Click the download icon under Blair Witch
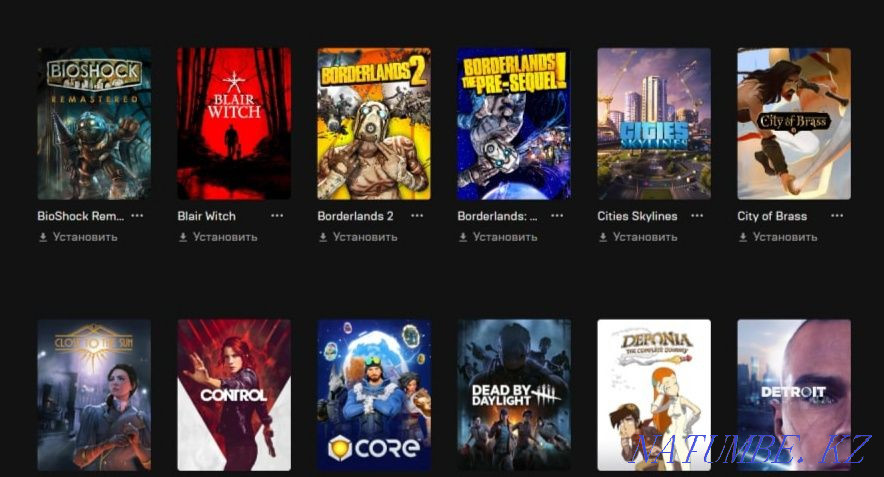 click(x=183, y=237)
